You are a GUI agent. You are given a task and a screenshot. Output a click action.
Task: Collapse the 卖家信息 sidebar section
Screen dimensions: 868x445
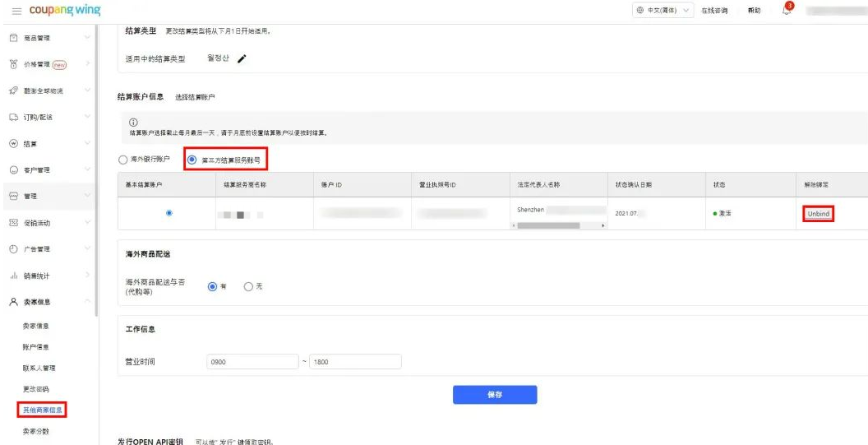pos(49,302)
